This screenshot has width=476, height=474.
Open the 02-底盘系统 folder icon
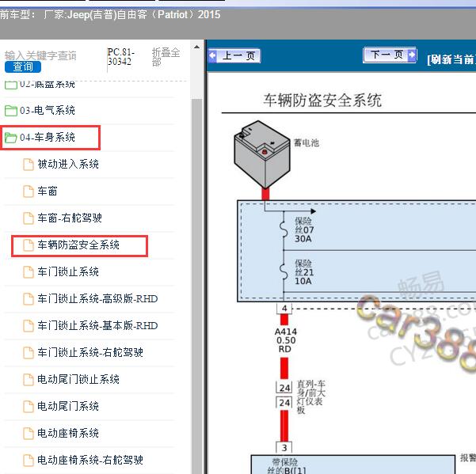[x=11, y=85]
